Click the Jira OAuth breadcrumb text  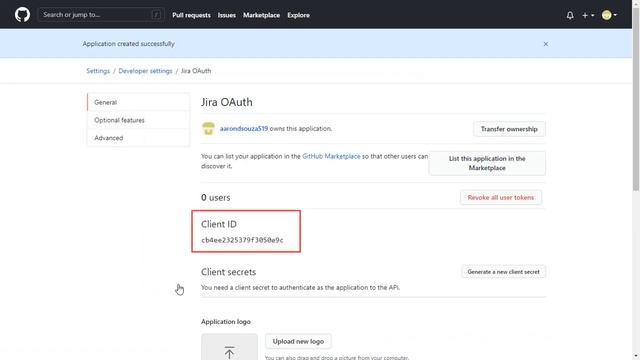point(196,71)
